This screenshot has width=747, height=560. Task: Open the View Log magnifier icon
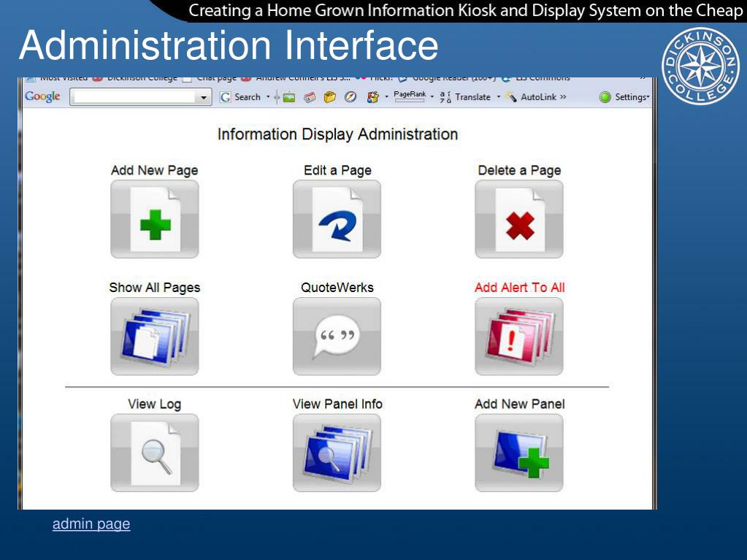point(154,453)
